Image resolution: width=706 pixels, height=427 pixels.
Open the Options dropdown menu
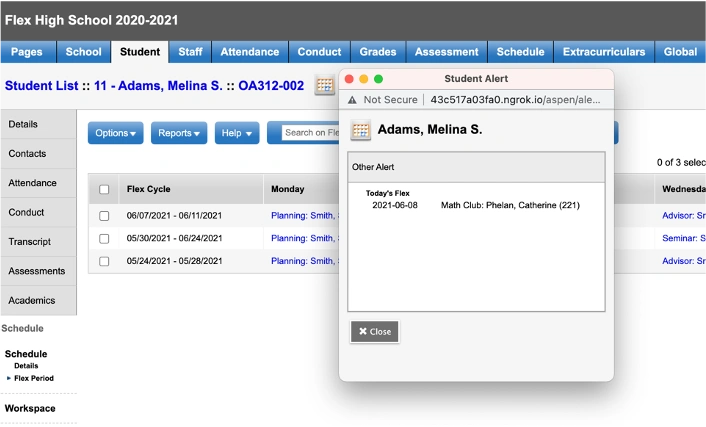point(116,133)
